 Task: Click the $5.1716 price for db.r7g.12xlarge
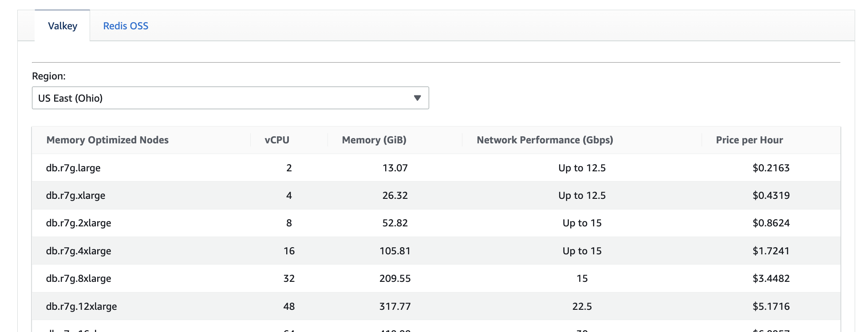pos(771,307)
